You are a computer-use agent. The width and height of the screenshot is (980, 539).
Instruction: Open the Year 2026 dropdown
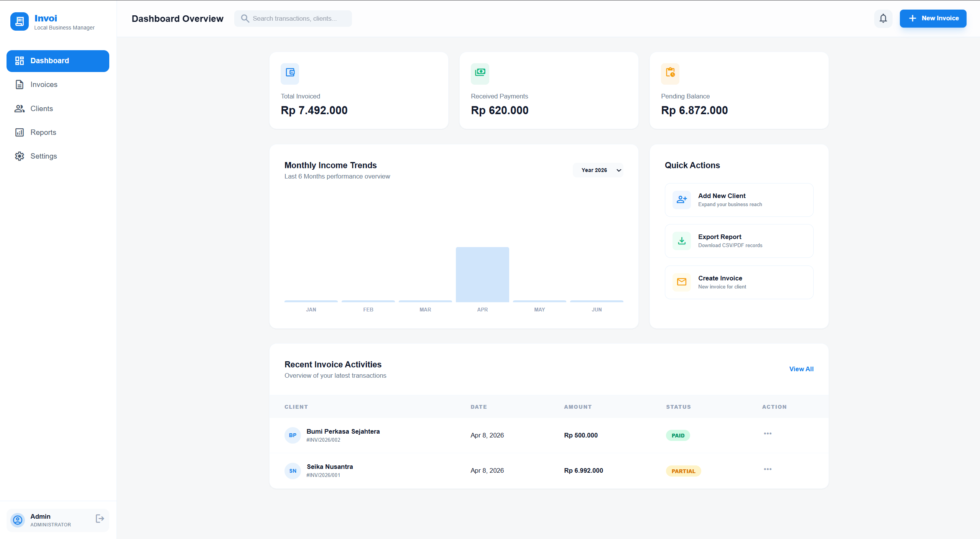click(598, 170)
